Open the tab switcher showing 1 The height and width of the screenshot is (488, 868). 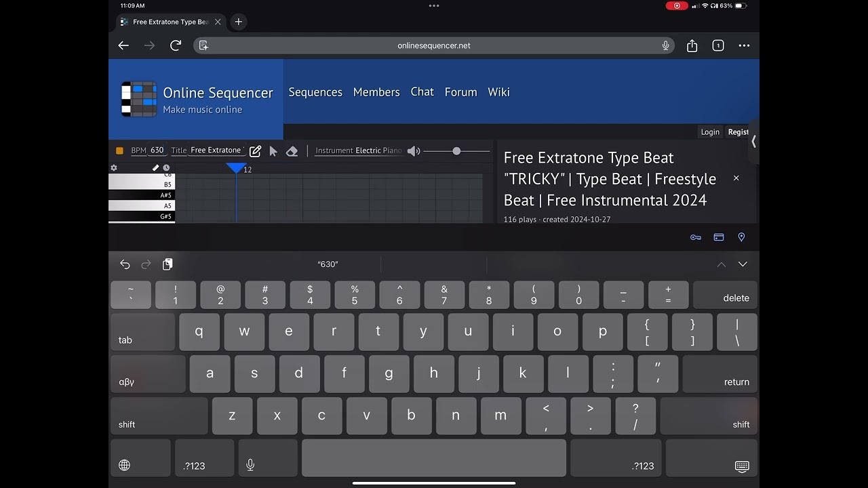pyautogui.click(x=718, y=45)
